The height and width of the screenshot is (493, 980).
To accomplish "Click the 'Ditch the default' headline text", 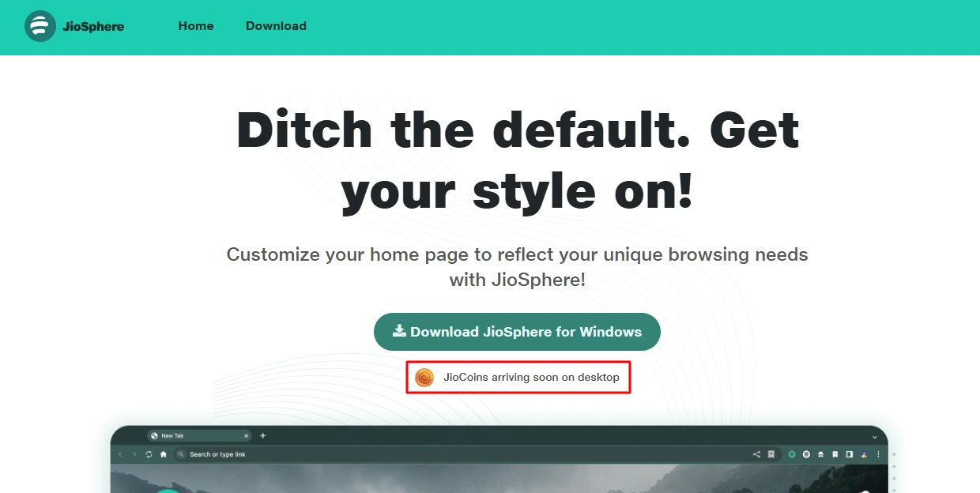I will 518,161.
